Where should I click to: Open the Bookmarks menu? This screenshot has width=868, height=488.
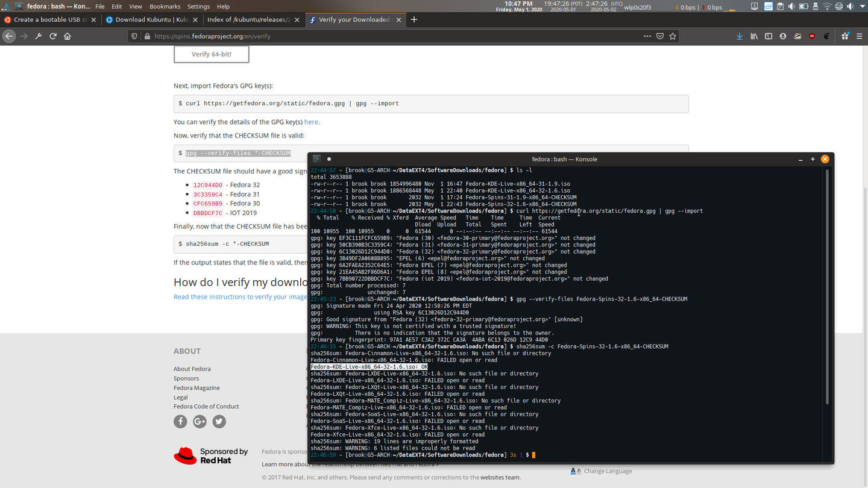pyautogui.click(x=165, y=6)
